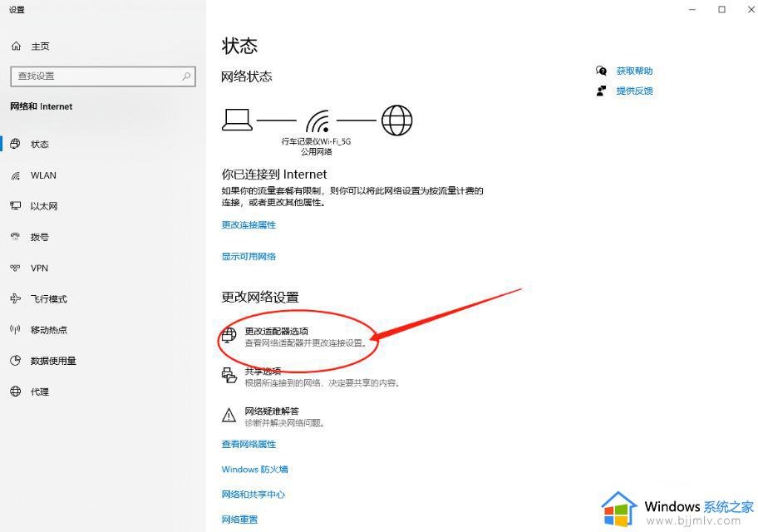758x532 pixels.
Task: Click the 以太网 Ethernet icon
Action: point(15,206)
